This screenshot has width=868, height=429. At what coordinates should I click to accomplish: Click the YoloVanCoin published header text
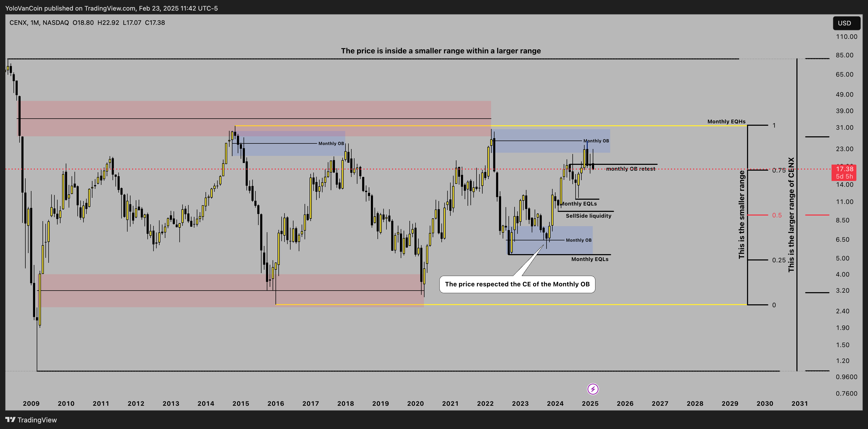click(x=111, y=8)
